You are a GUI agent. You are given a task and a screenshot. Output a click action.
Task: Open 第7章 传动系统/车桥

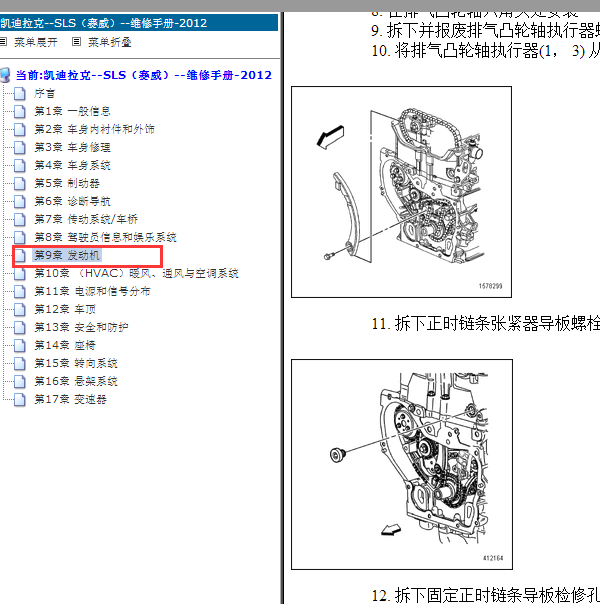pos(86,219)
